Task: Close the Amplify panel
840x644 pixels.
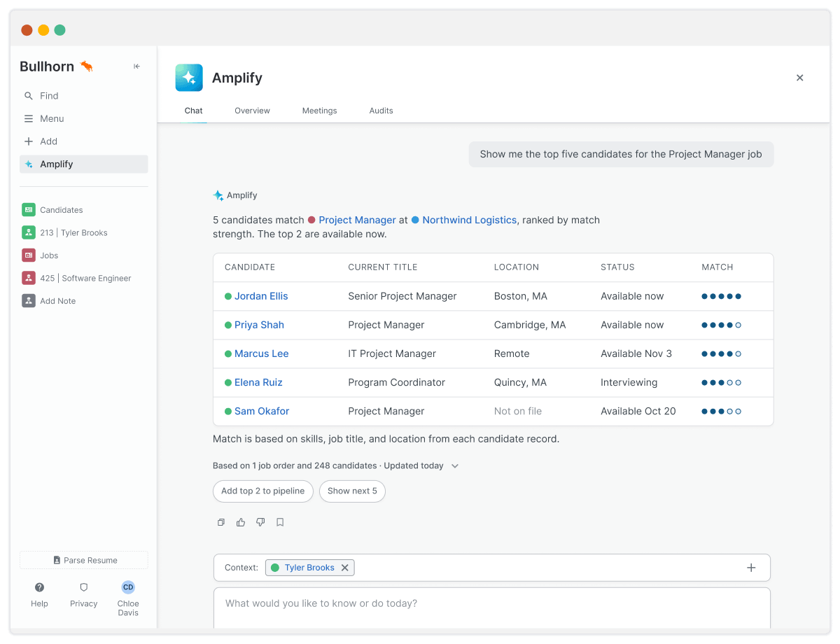Action: [x=799, y=78]
